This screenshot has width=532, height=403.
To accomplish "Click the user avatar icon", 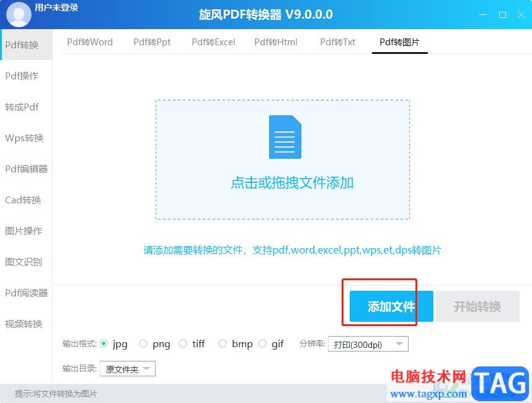I will point(19,14).
